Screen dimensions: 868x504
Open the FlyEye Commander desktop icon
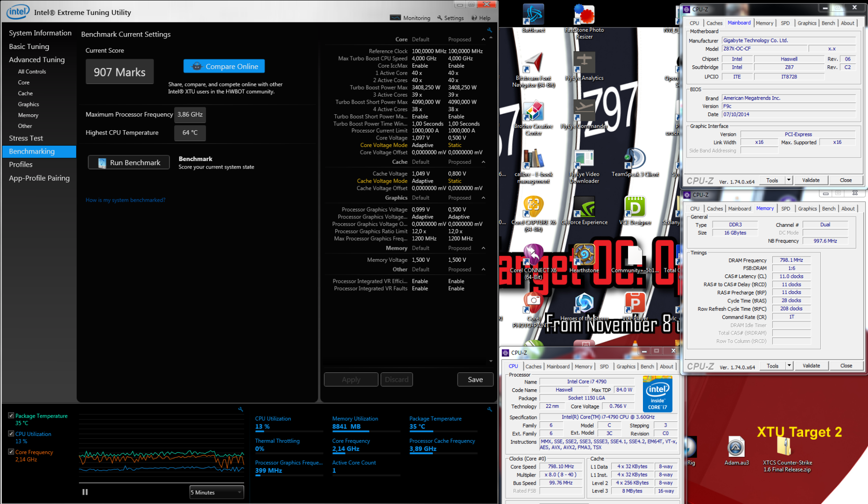point(584,114)
